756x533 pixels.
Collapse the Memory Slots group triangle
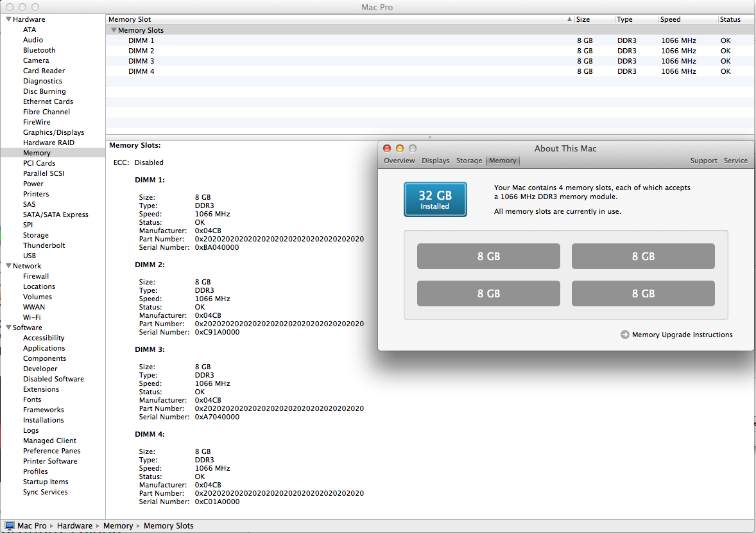(114, 30)
